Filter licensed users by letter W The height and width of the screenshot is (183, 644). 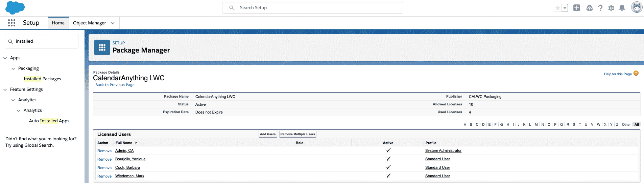coord(599,124)
